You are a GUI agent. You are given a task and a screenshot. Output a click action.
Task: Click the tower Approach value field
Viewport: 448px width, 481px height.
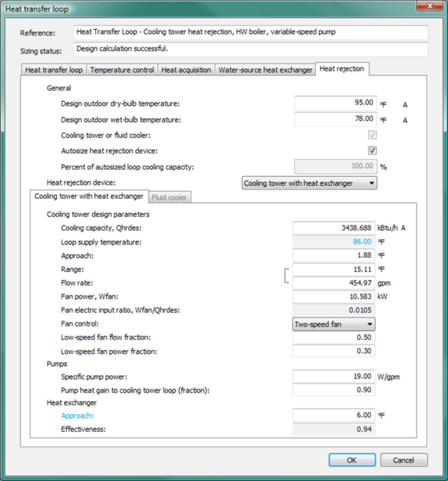click(x=334, y=255)
